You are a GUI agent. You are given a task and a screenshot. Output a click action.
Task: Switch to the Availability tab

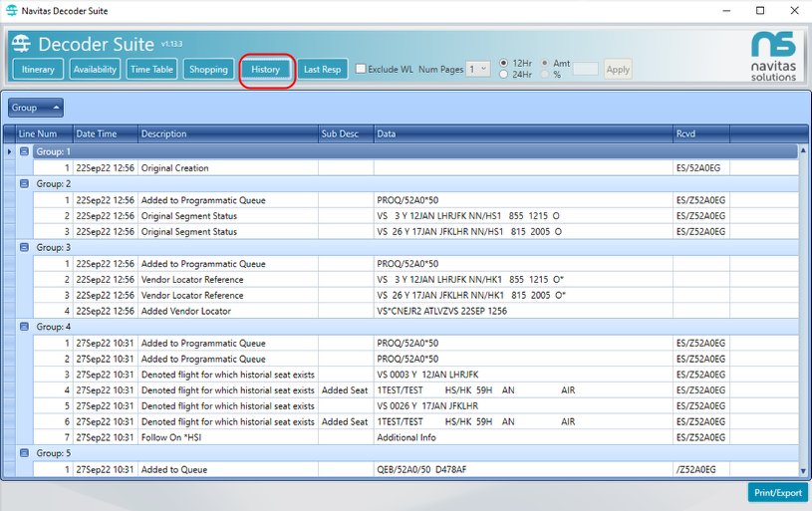[95, 69]
